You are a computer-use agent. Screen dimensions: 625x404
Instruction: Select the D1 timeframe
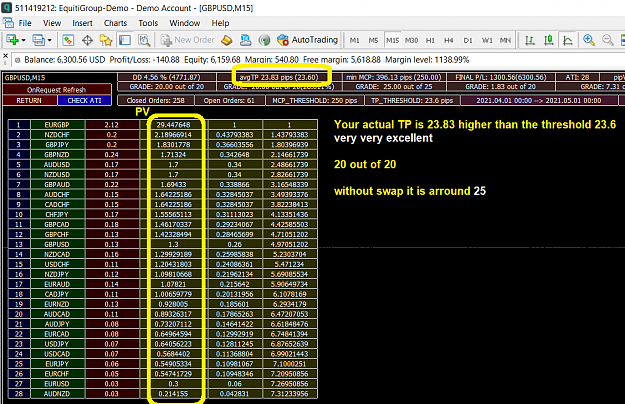[468, 40]
